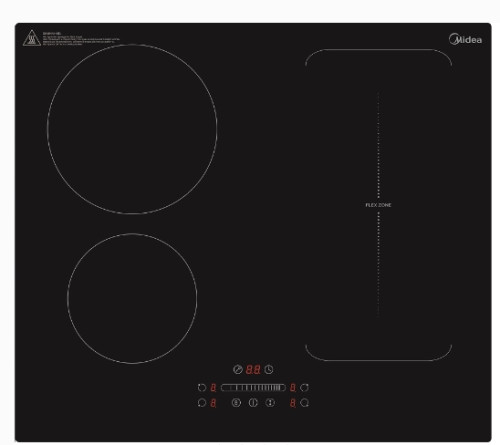Viewport: 500px width, 445px height.
Task: Tap the timer clock icon
Action: [269, 369]
